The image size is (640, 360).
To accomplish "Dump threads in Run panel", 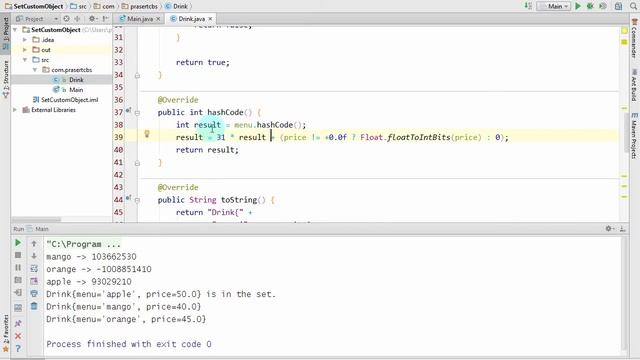I will [18, 280].
